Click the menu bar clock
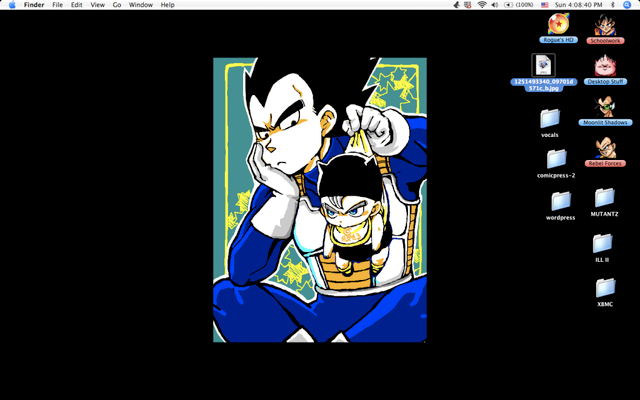 [577, 5]
